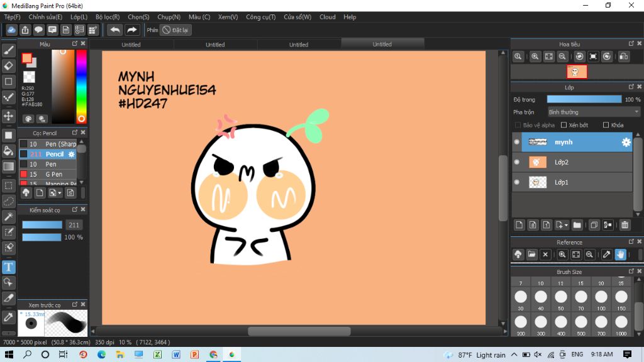644x362 pixels.
Task: Select the Bucket fill tool
Action: tap(9, 151)
